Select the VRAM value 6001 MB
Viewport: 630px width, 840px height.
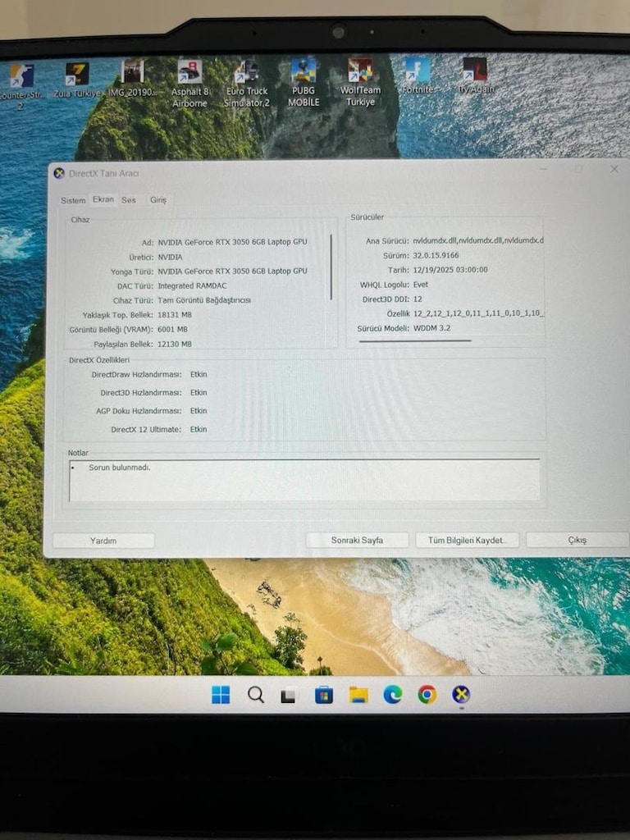pos(172,330)
